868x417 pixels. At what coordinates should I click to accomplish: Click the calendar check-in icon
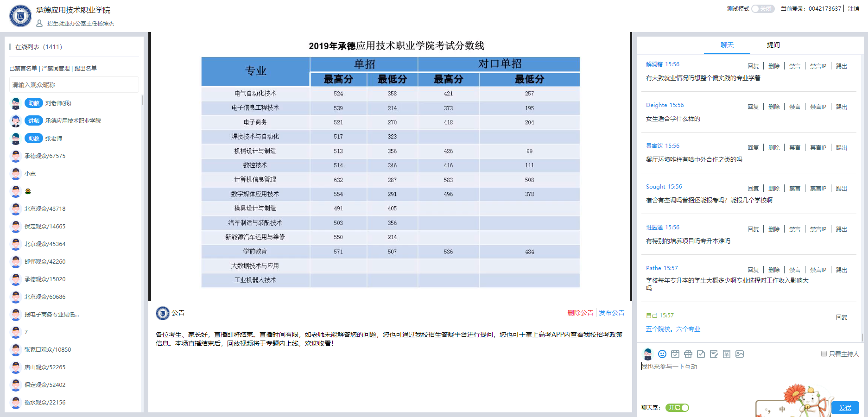click(675, 354)
